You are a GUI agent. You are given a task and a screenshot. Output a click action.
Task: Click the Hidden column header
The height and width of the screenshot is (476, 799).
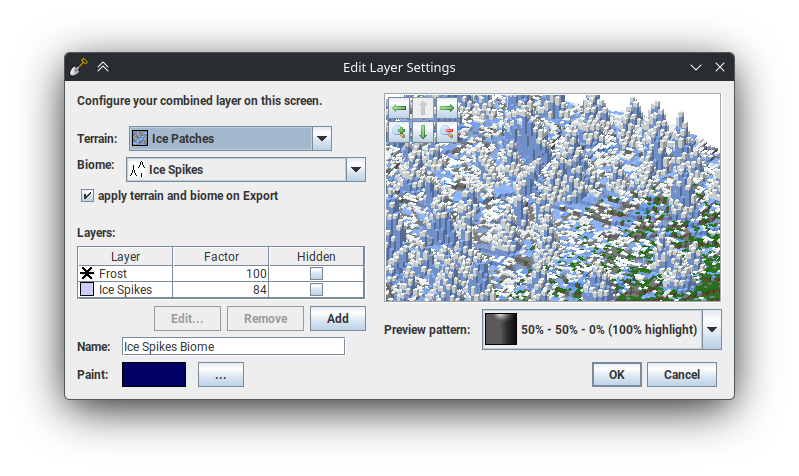[316, 256]
